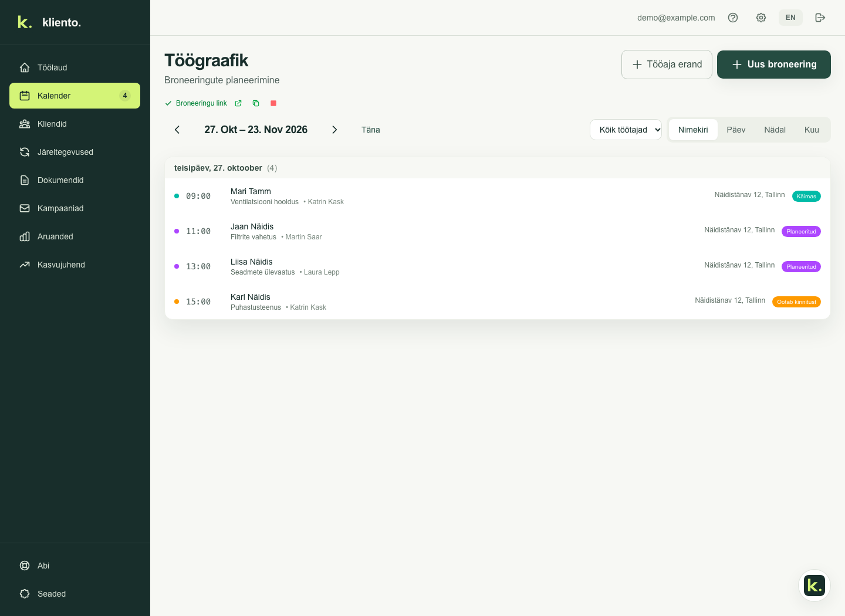Click the Tööaja erand button
The width and height of the screenshot is (845, 616).
tap(667, 65)
